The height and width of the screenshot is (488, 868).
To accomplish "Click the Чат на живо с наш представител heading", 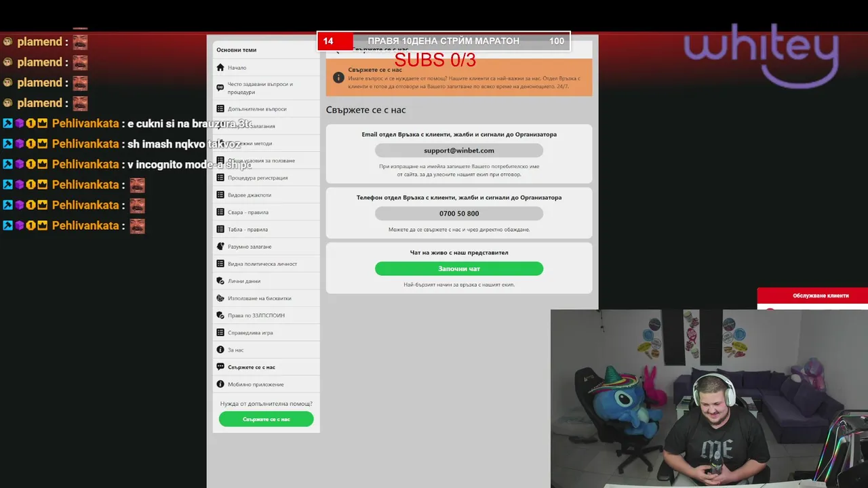I will (459, 253).
